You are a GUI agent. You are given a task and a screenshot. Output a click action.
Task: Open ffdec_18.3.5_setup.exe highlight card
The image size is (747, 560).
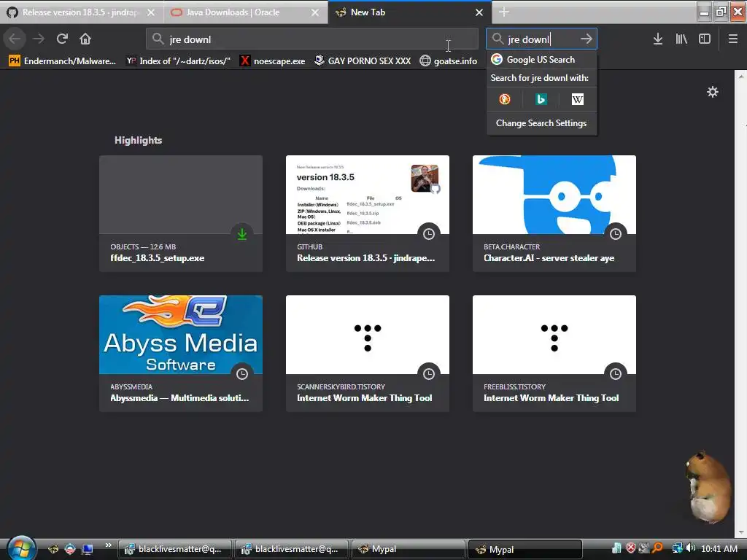[x=181, y=214]
